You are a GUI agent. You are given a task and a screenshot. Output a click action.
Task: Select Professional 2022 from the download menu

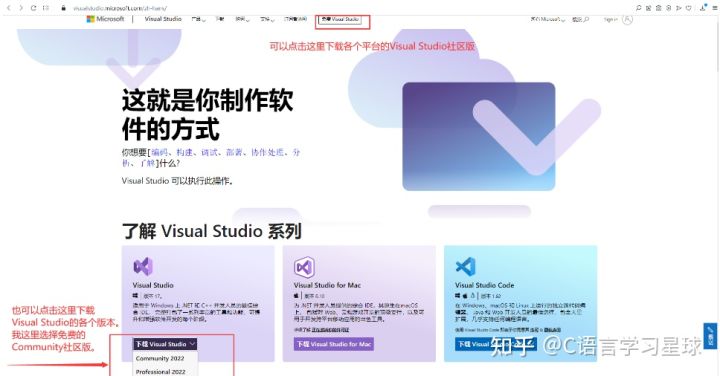160,371
